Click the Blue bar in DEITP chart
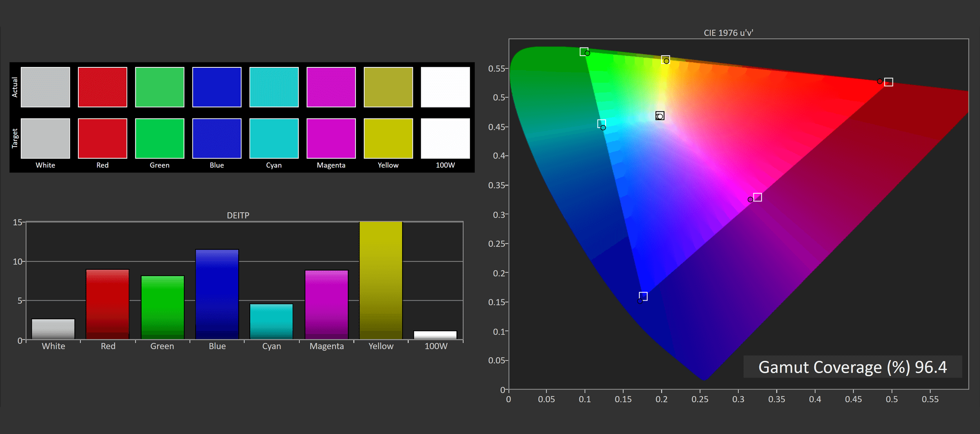 coord(217,294)
